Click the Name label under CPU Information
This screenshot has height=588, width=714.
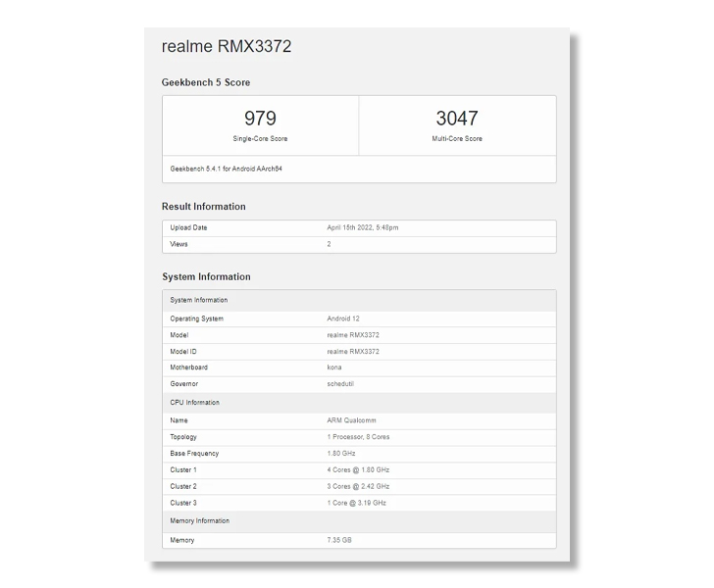coord(178,420)
